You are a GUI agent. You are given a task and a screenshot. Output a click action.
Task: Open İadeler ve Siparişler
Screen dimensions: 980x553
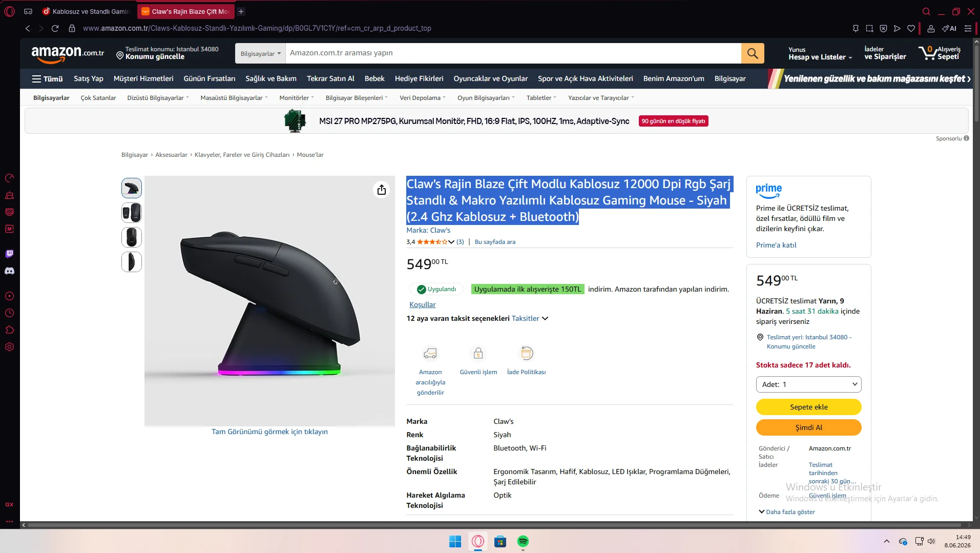[x=885, y=53]
